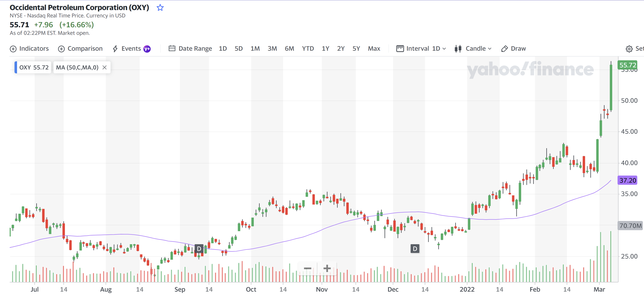Zoom in the chart with plus button
The image size is (644, 298).
click(327, 269)
